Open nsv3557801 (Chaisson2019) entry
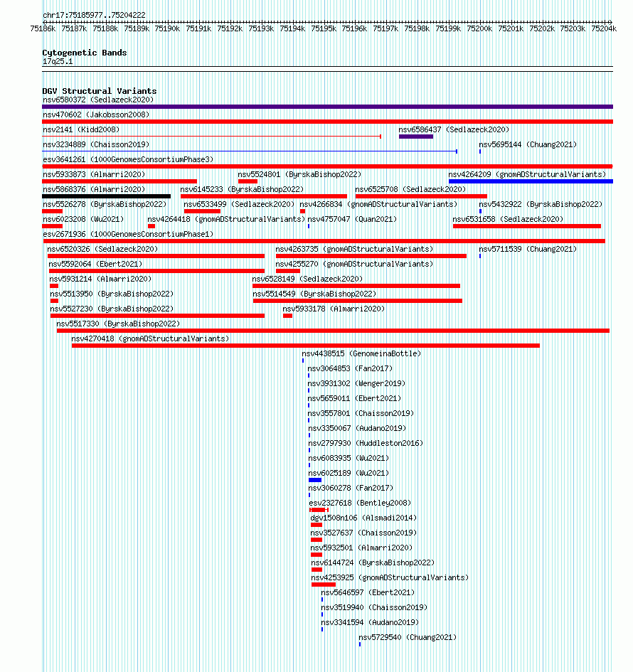Image resolution: width=633 pixels, height=672 pixels. tap(361, 414)
